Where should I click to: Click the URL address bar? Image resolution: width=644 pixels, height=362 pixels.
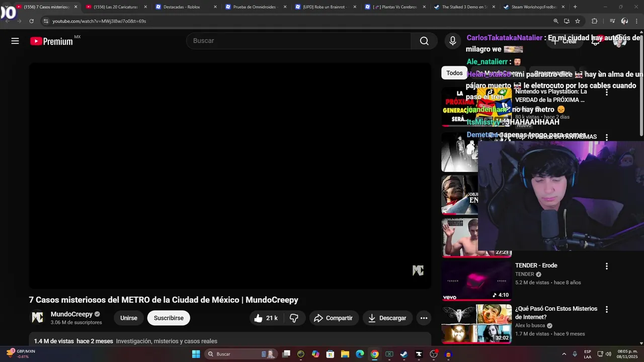click(297, 21)
